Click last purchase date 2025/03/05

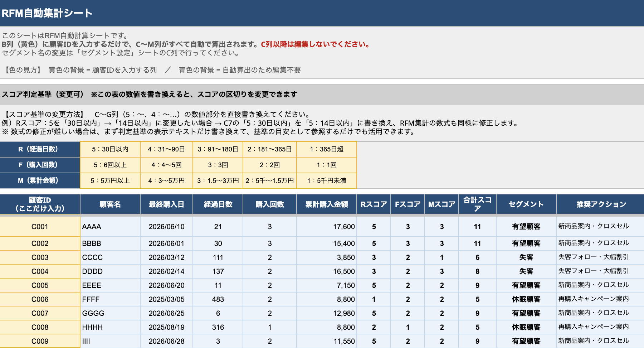166,299
